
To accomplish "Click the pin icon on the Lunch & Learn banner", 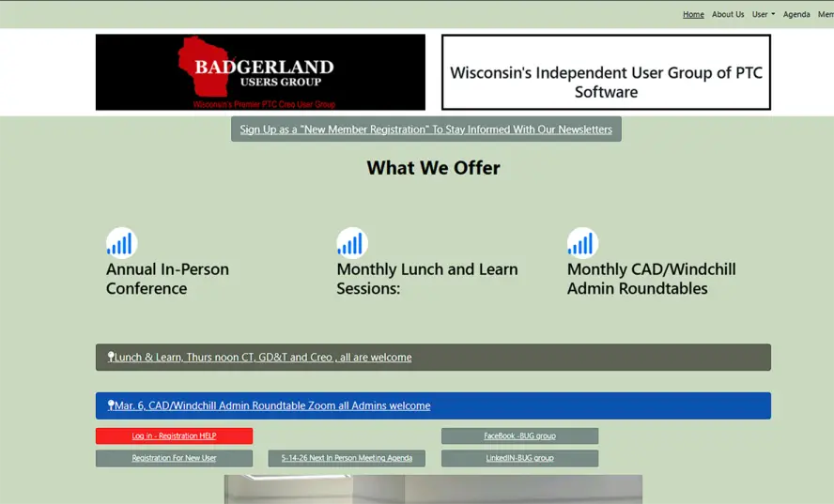I will pos(111,357).
